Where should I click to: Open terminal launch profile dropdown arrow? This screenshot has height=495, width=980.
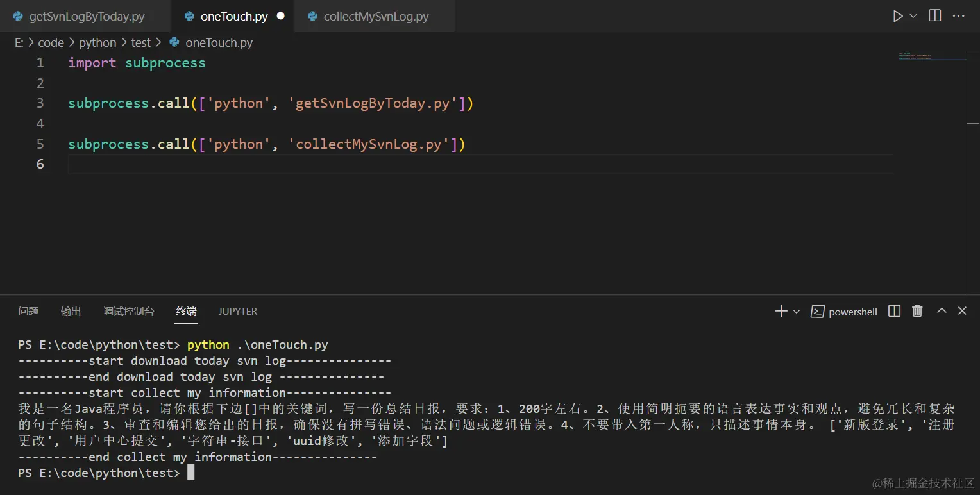797,312
